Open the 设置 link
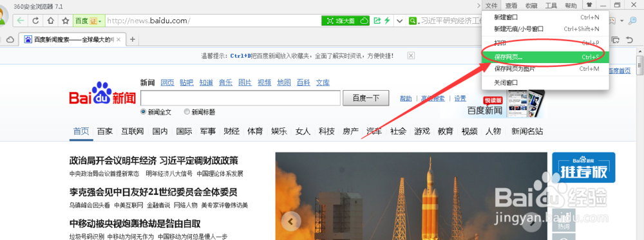This screenshot has height=240, width=644. pos(460,98)
